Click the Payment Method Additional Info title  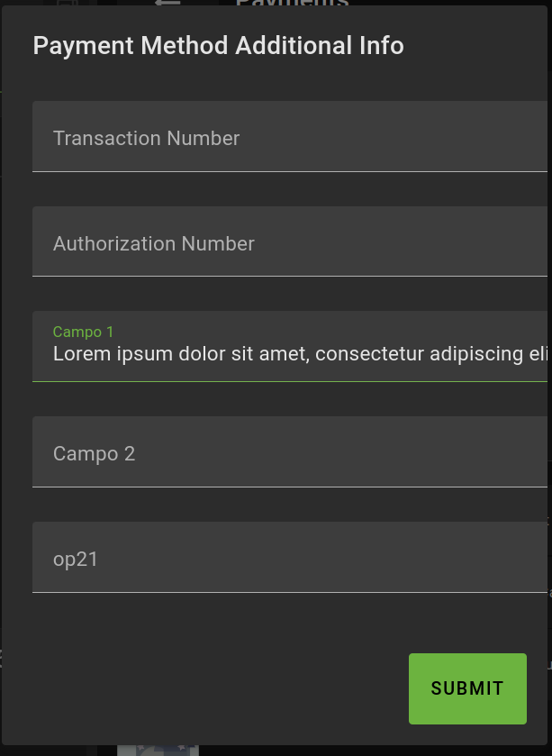[x=218, y=46]
